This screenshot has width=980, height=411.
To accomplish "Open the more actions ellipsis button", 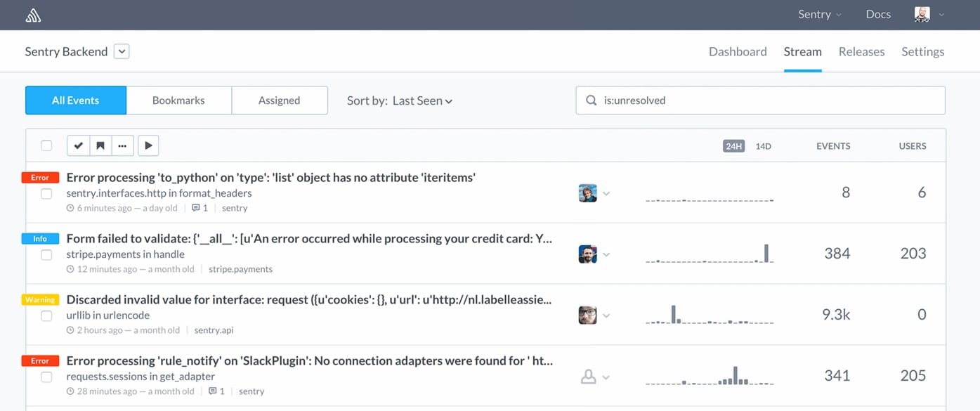I will point(122,145).
